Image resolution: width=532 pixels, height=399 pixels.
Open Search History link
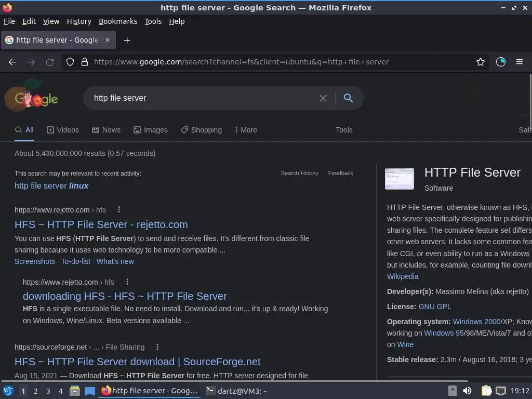(300, 173)
